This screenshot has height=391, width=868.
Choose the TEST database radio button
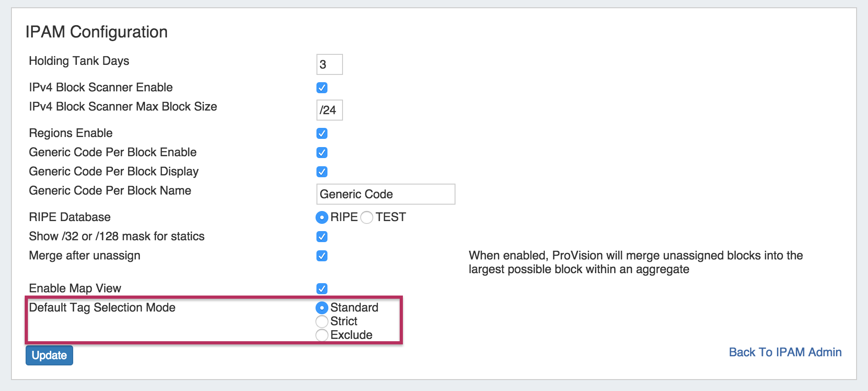pos(367,217)
